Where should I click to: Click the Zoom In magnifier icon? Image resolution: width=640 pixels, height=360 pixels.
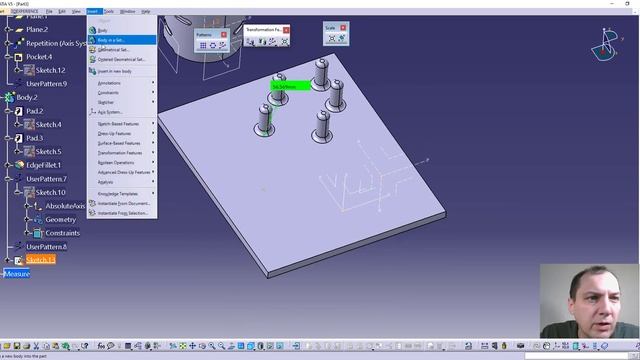click(212, 346)
